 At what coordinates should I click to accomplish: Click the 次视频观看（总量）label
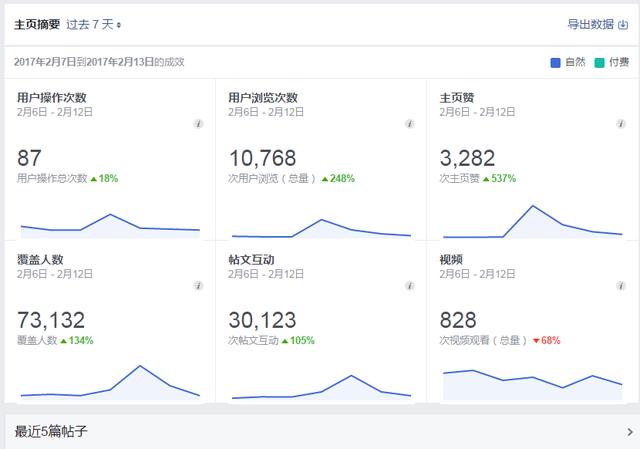point(484,340)
